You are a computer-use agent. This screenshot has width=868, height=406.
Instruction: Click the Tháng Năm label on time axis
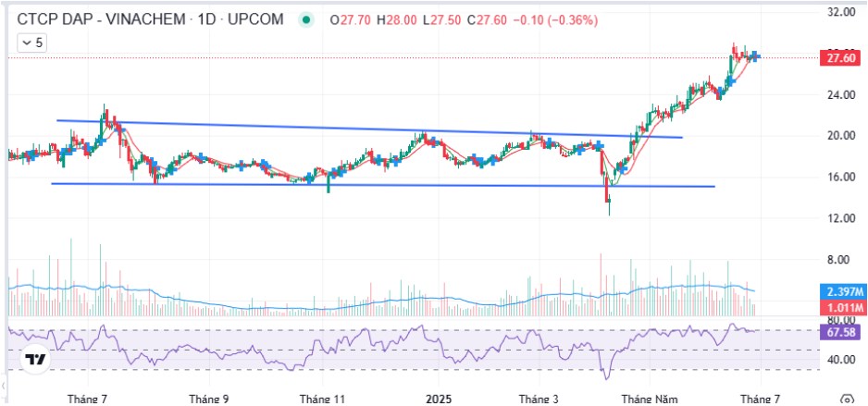650,399
